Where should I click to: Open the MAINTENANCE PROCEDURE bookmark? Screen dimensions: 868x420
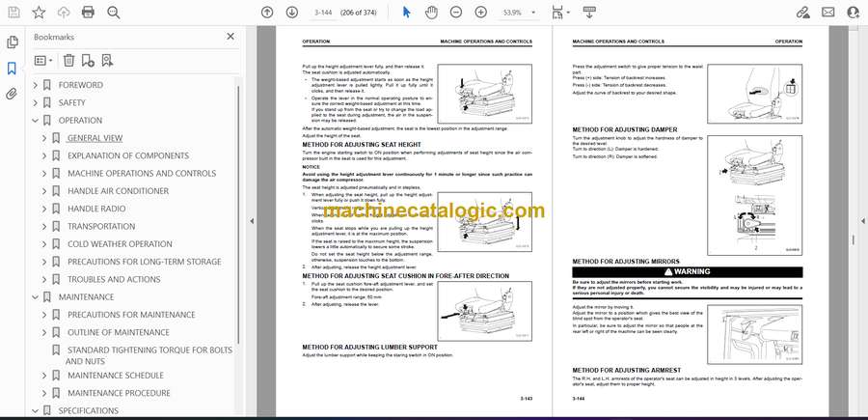119,393
